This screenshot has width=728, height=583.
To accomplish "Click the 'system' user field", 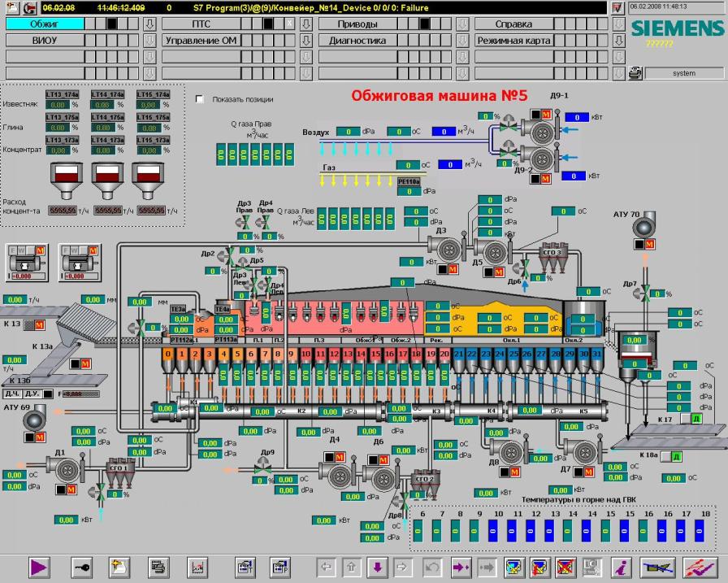I will 684,73.
